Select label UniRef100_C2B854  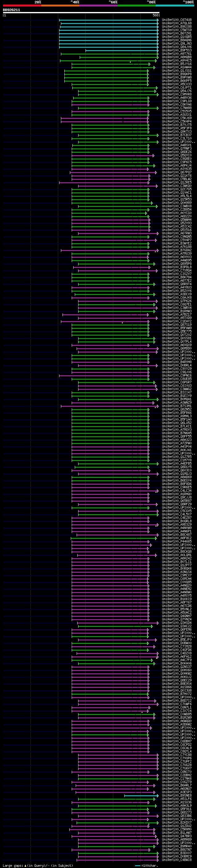(177, 210)
